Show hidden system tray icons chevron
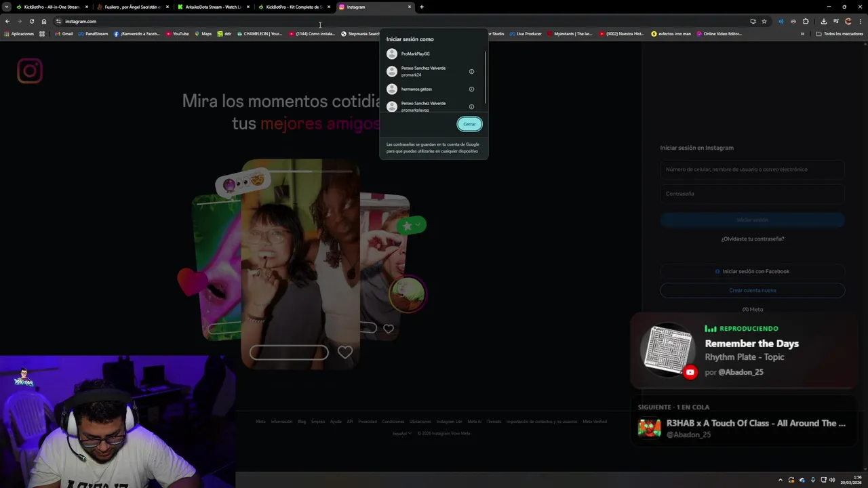Image resolution: width=868 pixels, height=488 pixels. [x=780, y=480]
